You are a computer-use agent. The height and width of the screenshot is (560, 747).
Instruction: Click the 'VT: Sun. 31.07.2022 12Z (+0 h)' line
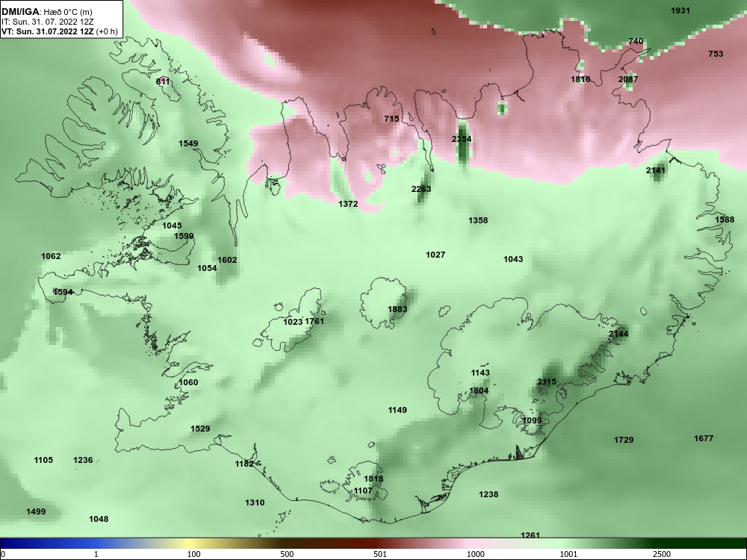58,31
